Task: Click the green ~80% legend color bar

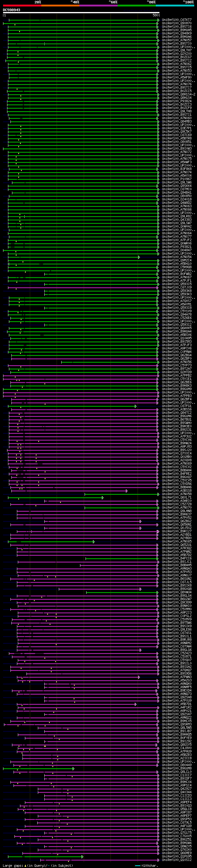Action: click(137, 6)
